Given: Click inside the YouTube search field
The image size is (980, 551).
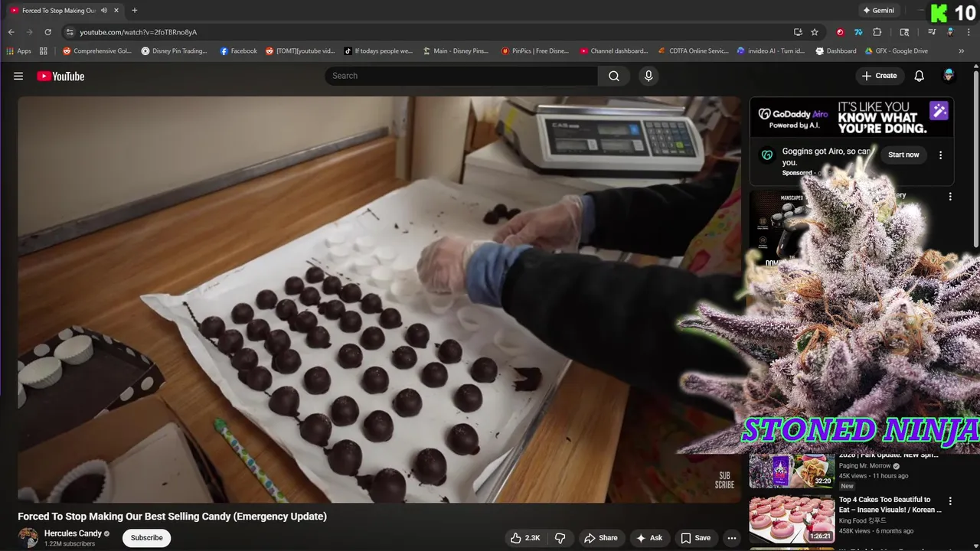Looking at the screenshot, I should pos(462,76).
